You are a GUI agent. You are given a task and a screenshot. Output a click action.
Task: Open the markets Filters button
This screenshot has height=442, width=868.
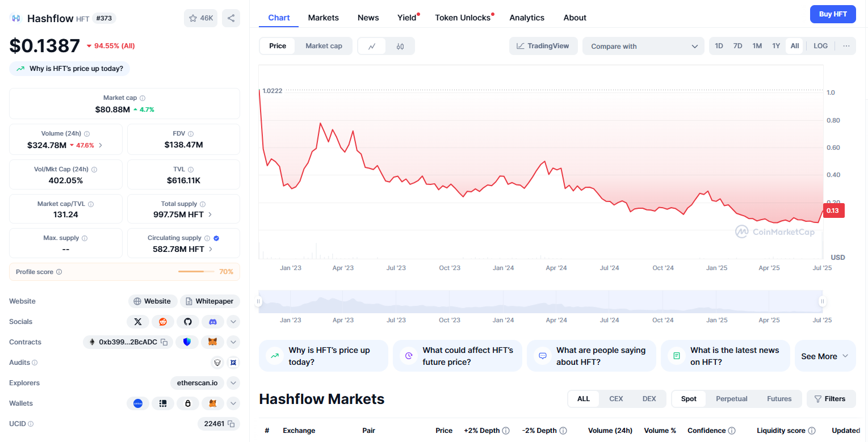[831, 399]
